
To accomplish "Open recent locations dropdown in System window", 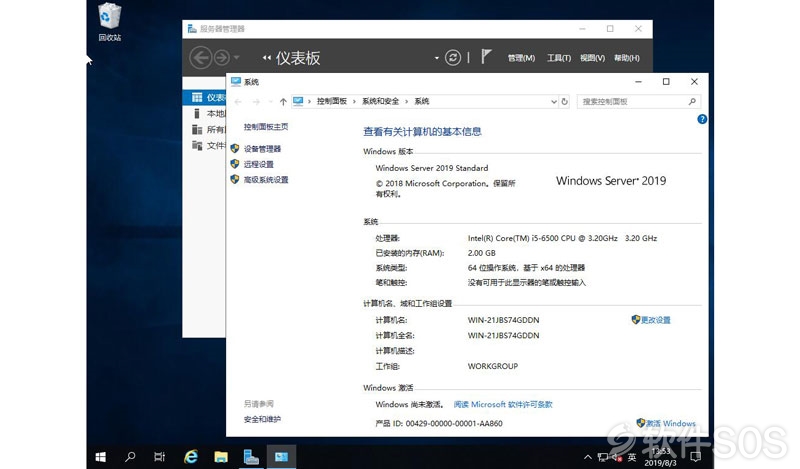I will pyautogui.click(x=270, y=102).
